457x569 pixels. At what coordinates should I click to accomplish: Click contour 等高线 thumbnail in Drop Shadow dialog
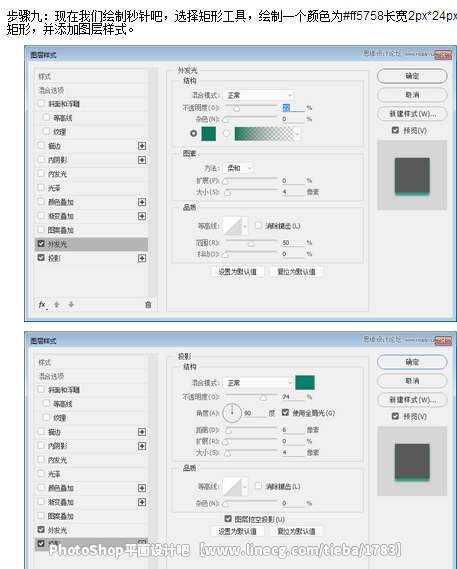[232, 487]
